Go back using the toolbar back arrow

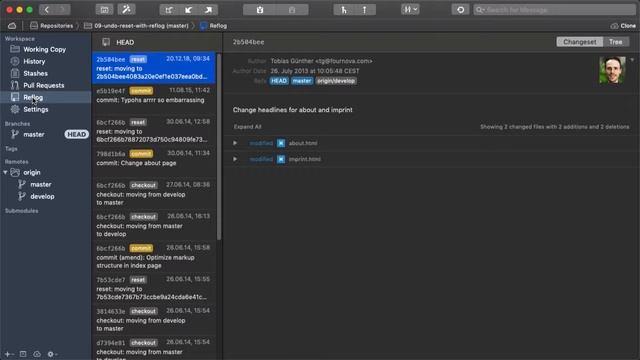(x=47, y=10)
